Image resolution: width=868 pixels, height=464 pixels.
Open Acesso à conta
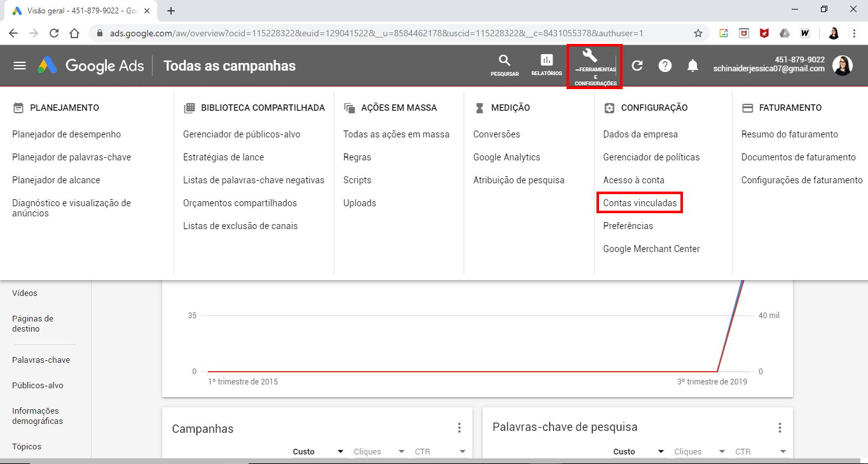click(633, 180)
